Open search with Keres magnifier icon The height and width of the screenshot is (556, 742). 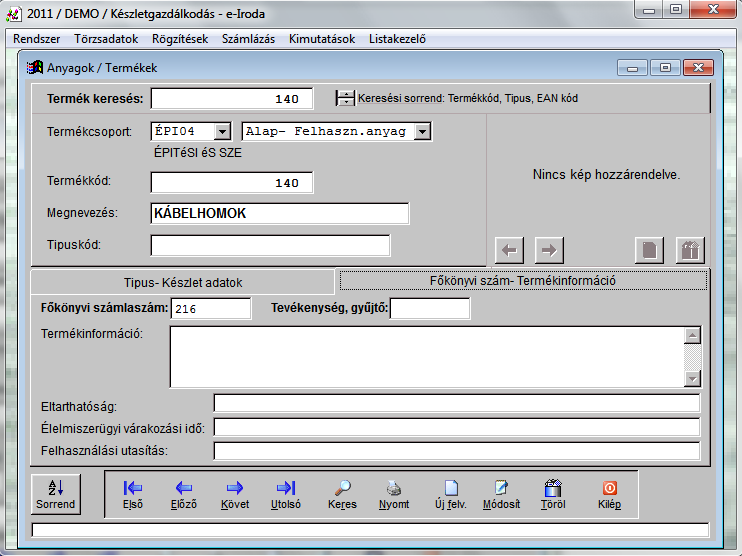342,493
